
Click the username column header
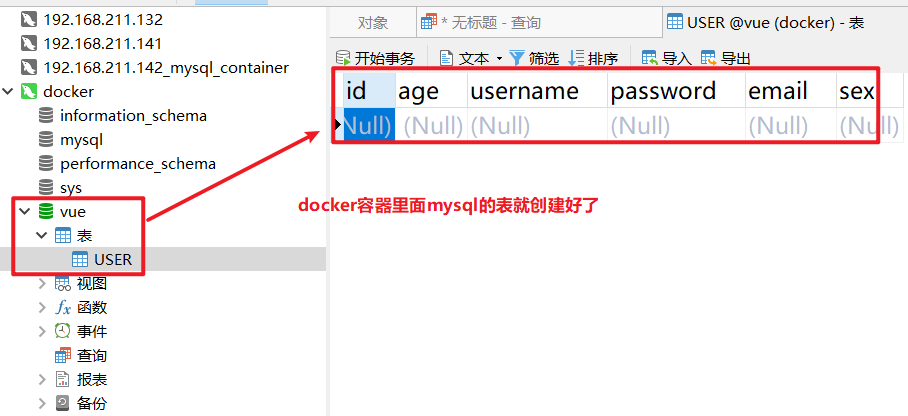[524, 91]
